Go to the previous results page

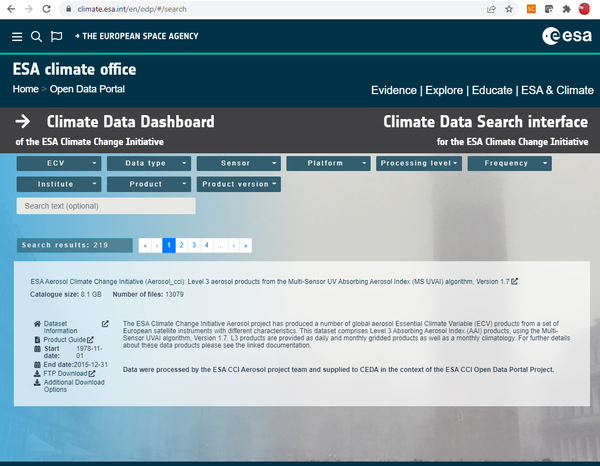(x=157, y=245)
